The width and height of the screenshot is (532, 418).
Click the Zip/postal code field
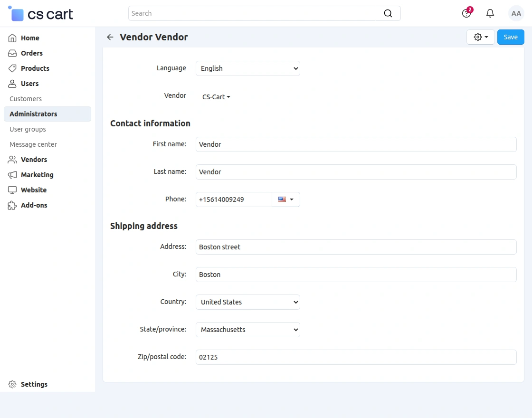point(356,357)
